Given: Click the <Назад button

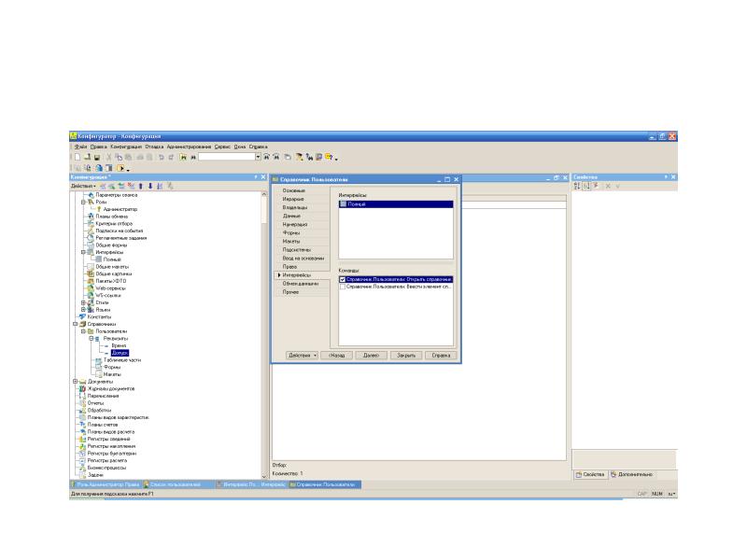Looking at the screenshot, I should (336, 356).
